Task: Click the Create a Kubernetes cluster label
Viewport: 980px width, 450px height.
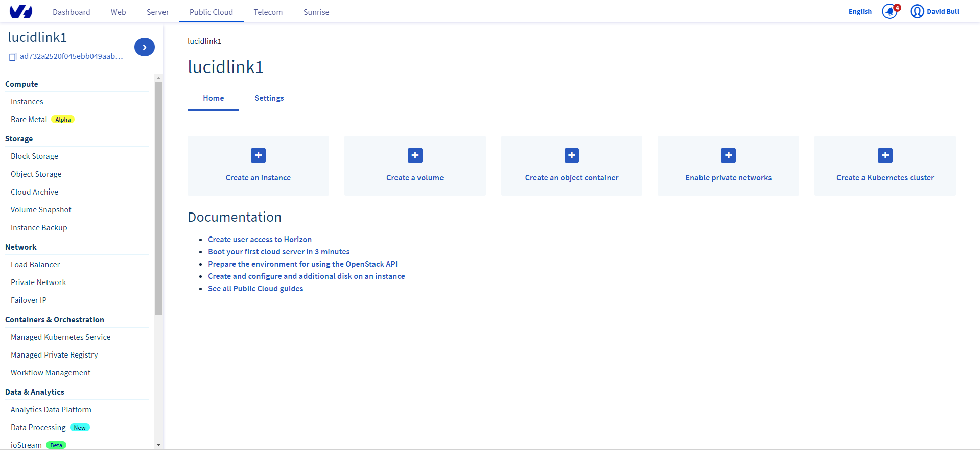Action: 885,178
